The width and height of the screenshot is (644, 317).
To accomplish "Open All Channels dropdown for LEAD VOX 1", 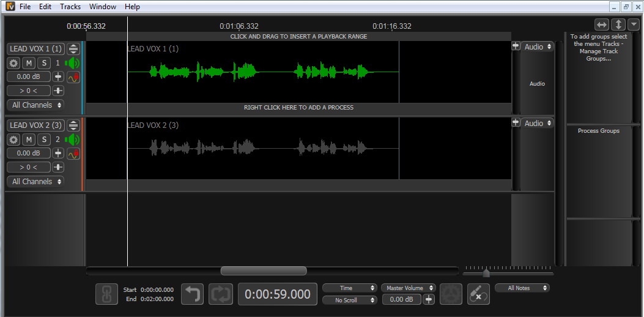I will 36,105.
